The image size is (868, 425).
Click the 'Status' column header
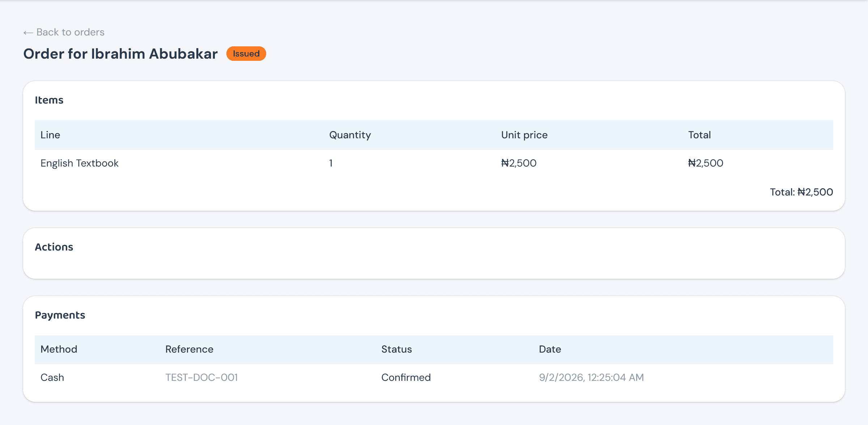tap(397, 349)
